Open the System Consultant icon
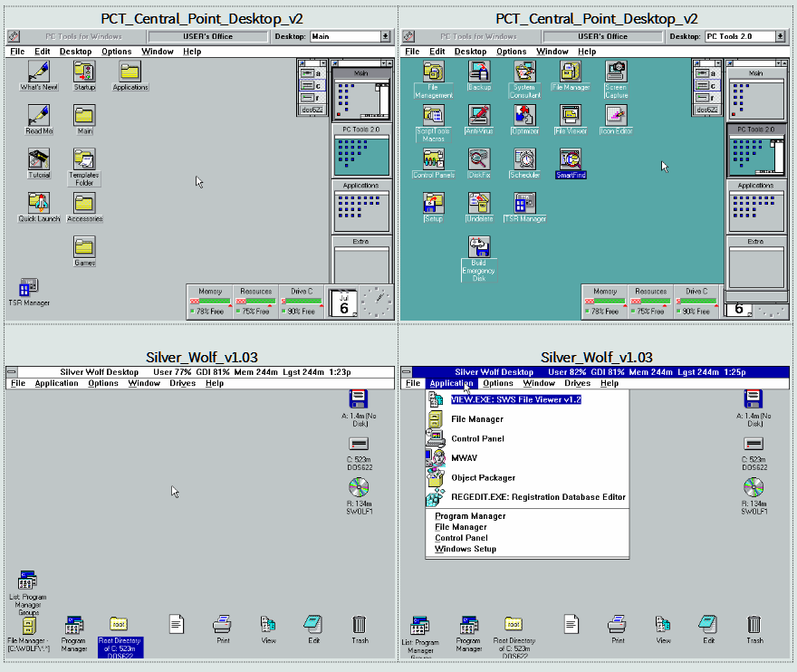 [x=524, y=80]
